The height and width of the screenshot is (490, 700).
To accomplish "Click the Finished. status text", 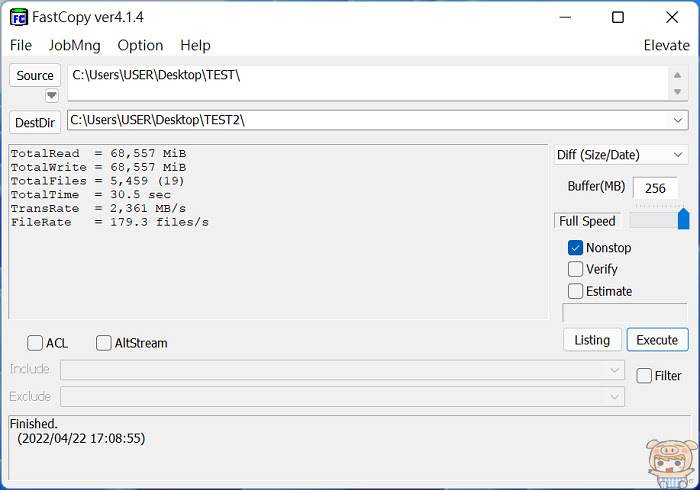I will tap(34, 424).
